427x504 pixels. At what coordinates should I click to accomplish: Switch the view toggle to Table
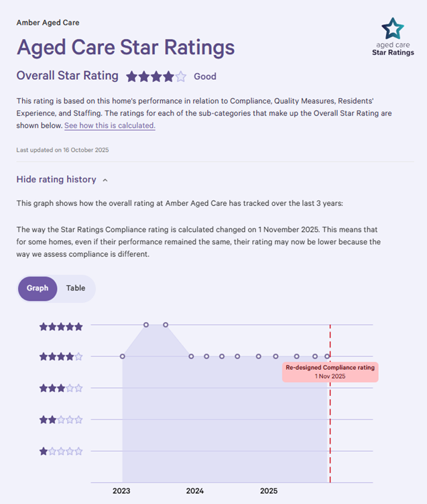(x=76, y=289)
